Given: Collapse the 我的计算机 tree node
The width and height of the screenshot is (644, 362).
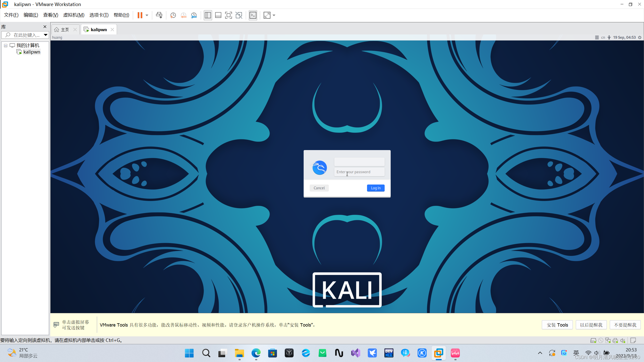Looking at the screenshot, I should [6, 46].
